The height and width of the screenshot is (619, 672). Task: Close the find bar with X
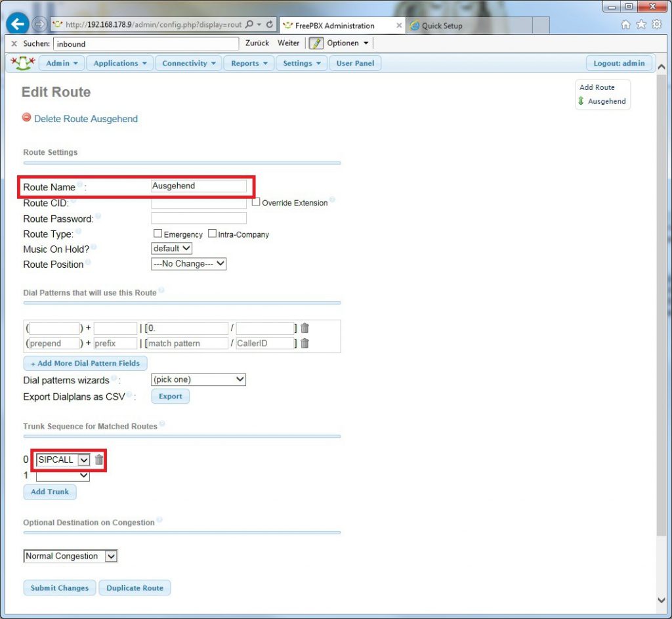(x=14, y=44)
